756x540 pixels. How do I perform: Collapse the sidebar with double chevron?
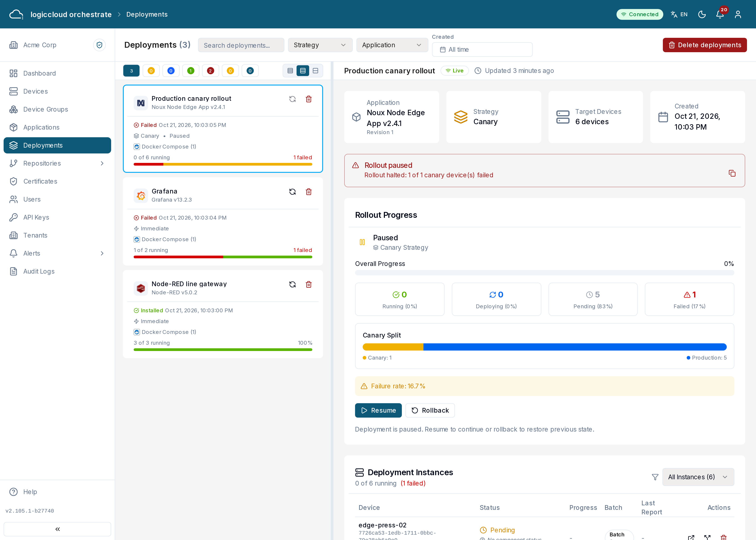(57, 529)
